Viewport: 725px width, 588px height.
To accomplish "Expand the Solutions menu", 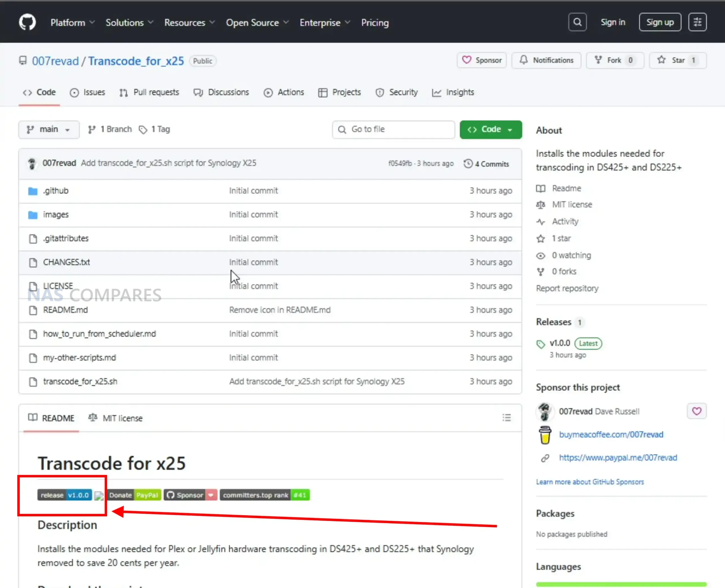I will tap(129, 23).
